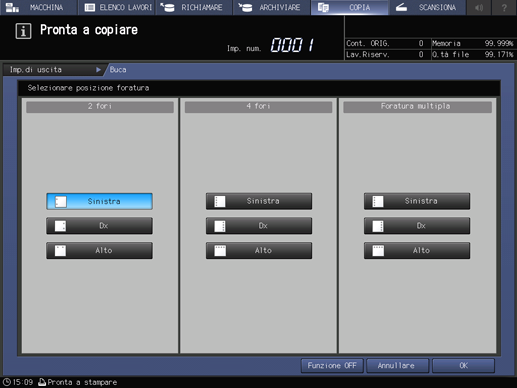Select 2 fori Dx punch position
The width and height of the screenshot is (517, 388).
click(99, 226)
